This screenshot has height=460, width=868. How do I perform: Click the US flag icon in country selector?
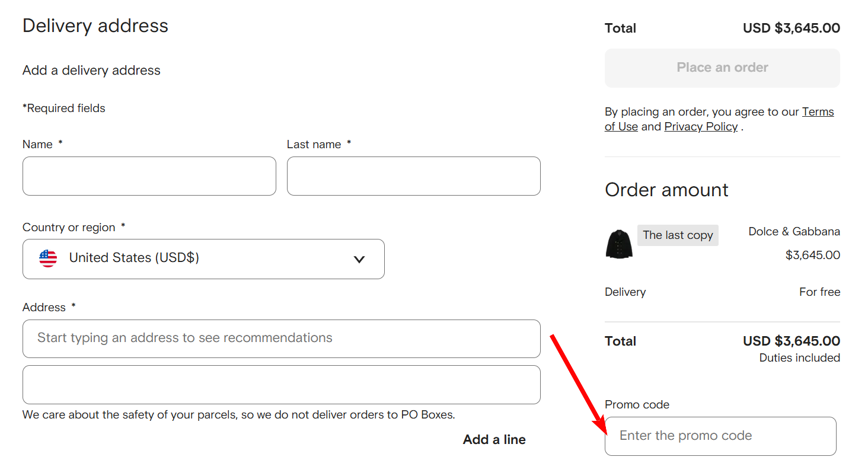48,258
